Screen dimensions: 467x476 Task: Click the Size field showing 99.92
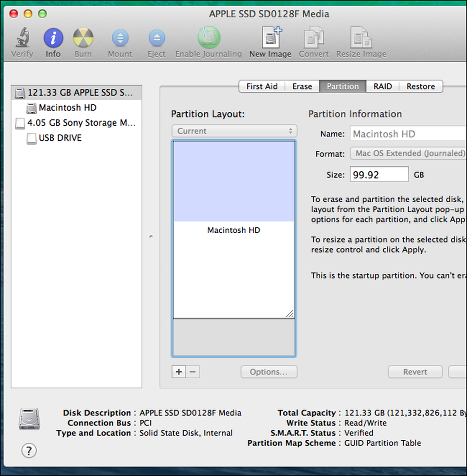click(x=379, y=175)
